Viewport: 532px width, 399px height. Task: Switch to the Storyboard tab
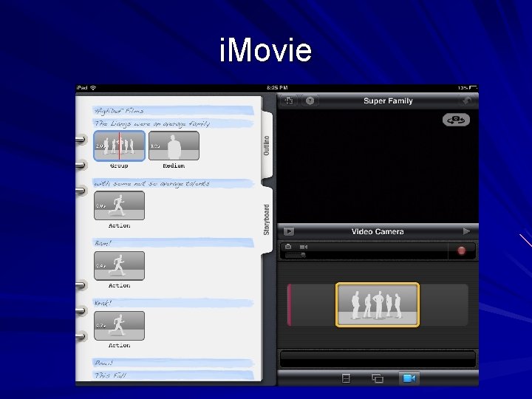267,220
